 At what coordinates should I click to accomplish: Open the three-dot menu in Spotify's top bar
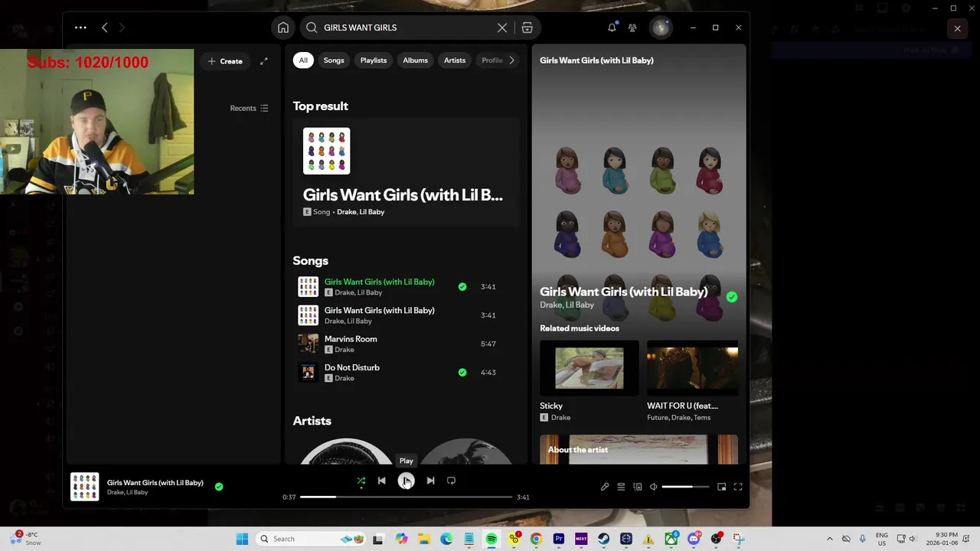pos(80,28)
